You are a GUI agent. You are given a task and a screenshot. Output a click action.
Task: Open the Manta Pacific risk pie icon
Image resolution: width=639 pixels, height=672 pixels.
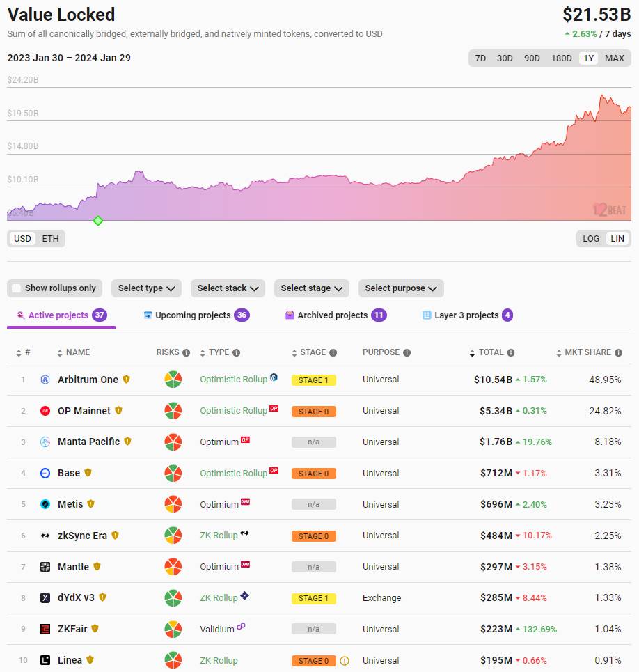[x=173, y=442]
